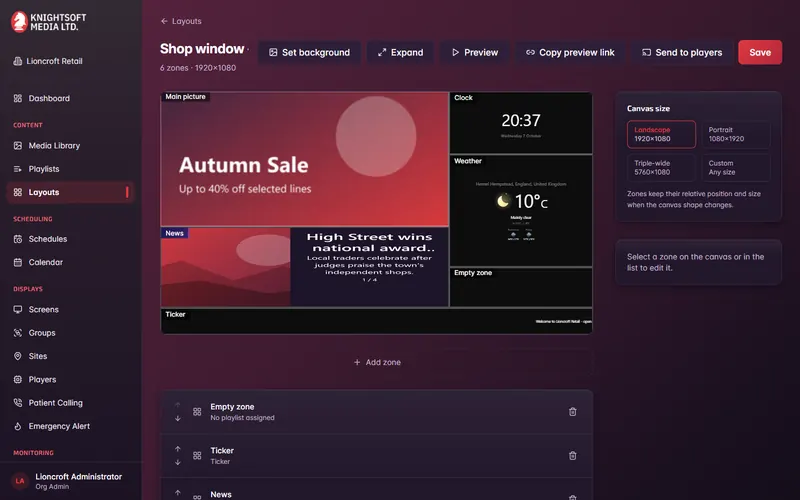Open Patient Calling page
800x500 pixels.
coord(56,403)
